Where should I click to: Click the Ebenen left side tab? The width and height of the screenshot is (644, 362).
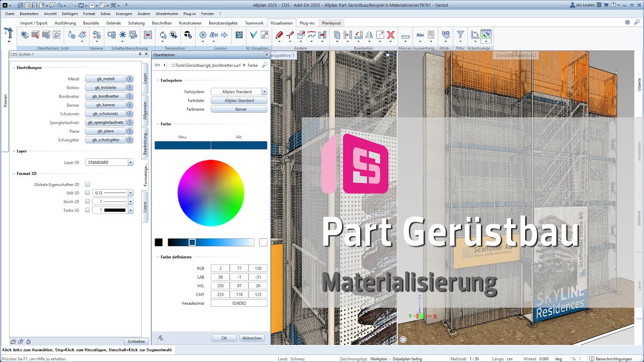click(x=6, y=101)
